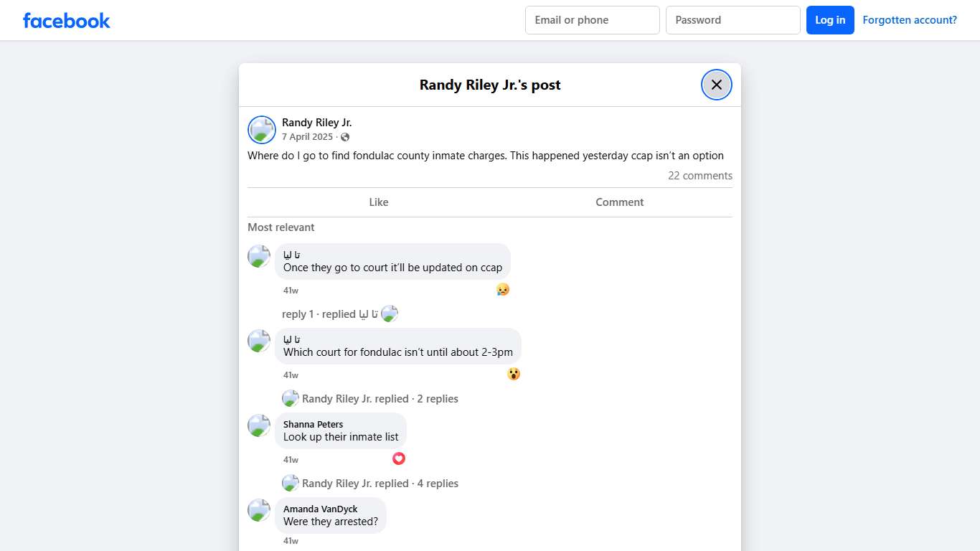Open the Most relevant sorting dropdown

(281, 227)
